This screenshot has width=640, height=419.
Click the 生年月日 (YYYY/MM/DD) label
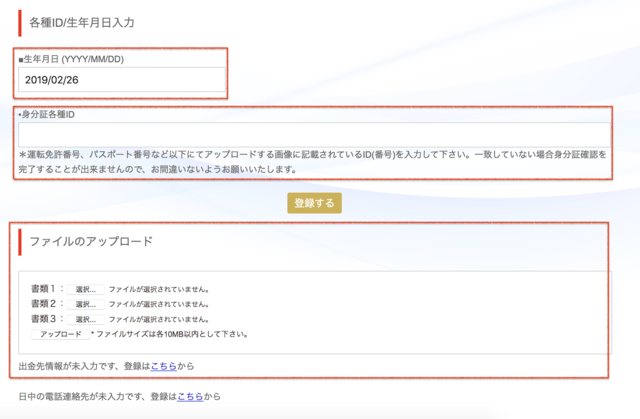tap(71, 59)
